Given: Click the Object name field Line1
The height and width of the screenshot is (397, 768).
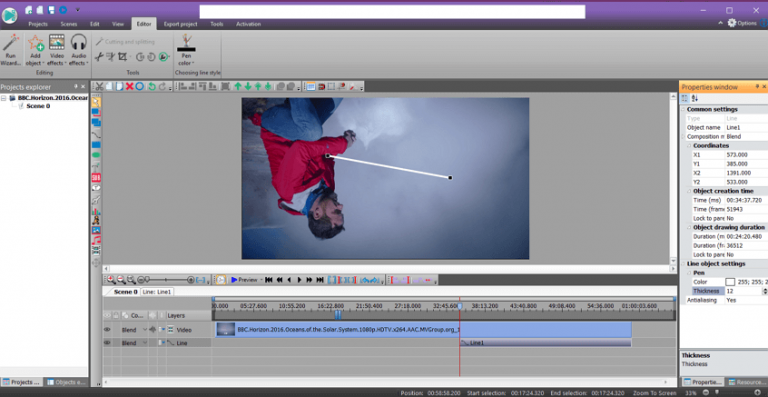Looking at the screenshot, I should 746,127.
